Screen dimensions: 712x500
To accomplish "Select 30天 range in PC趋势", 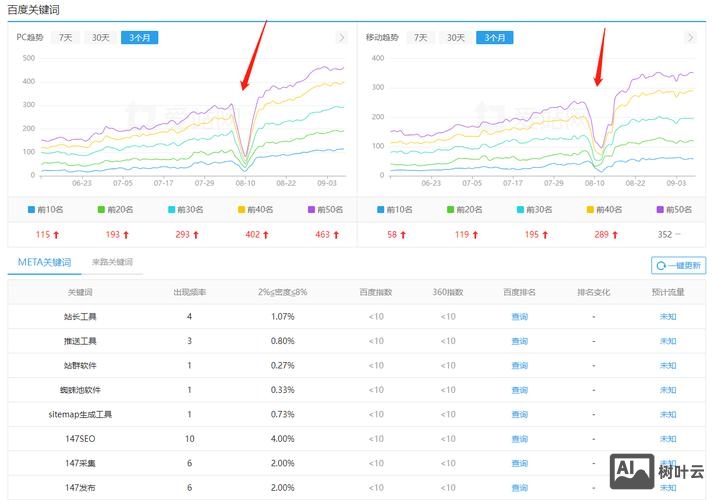I will click(101, 38).
